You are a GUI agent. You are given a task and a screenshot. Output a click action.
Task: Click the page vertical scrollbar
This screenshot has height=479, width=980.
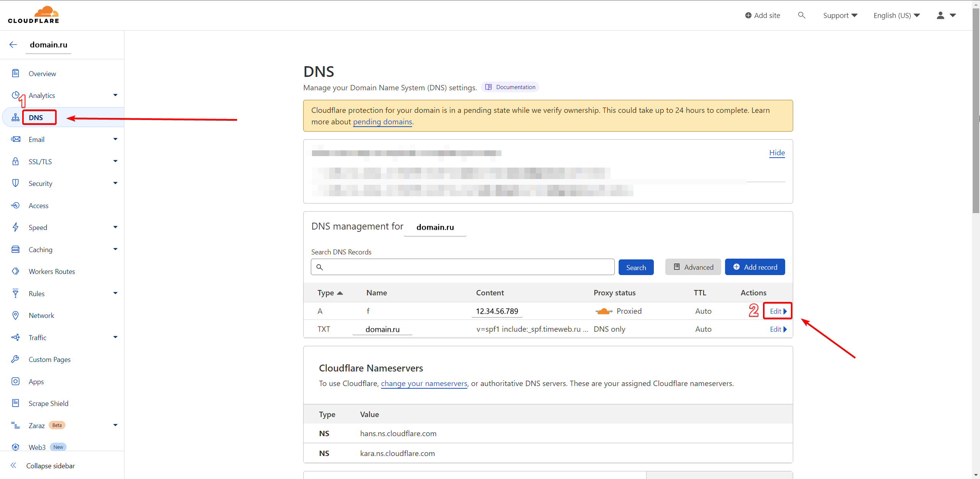coord(976,115)
